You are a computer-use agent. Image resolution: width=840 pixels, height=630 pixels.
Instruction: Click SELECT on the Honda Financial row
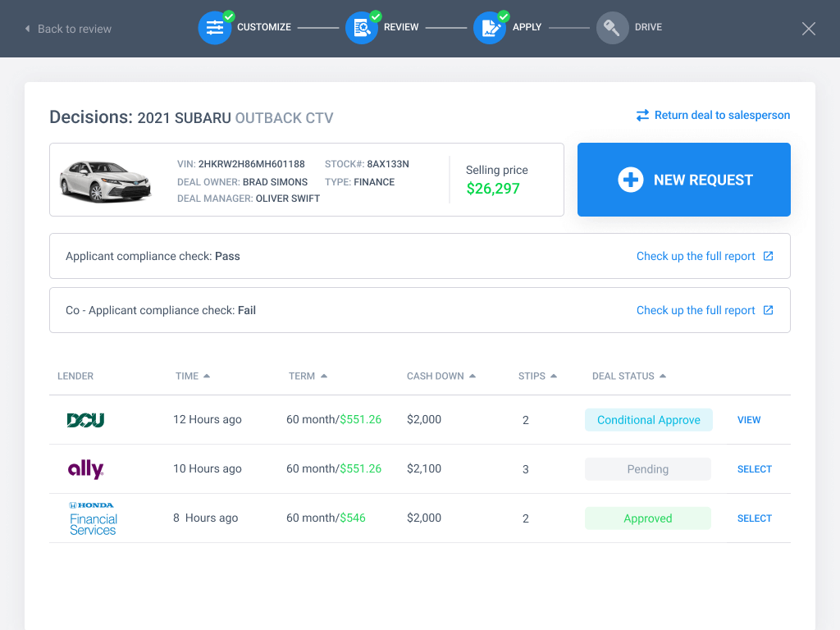coord(755,518)
